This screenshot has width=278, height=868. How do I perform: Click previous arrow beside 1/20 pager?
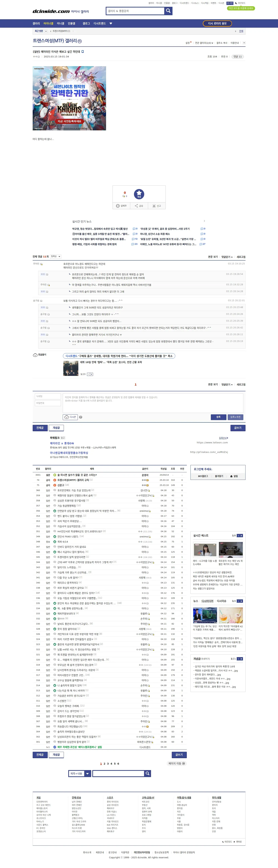[x=88, y=374]
